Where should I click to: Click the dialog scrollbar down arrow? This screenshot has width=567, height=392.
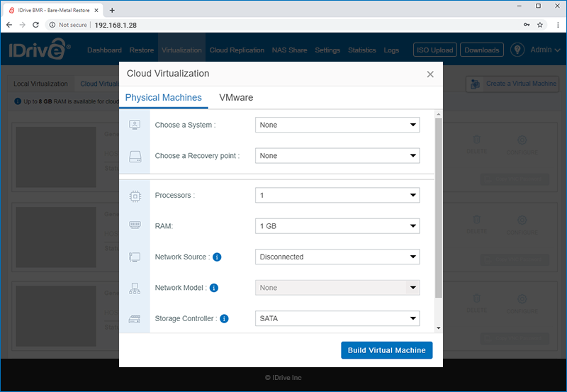point(439,328)
